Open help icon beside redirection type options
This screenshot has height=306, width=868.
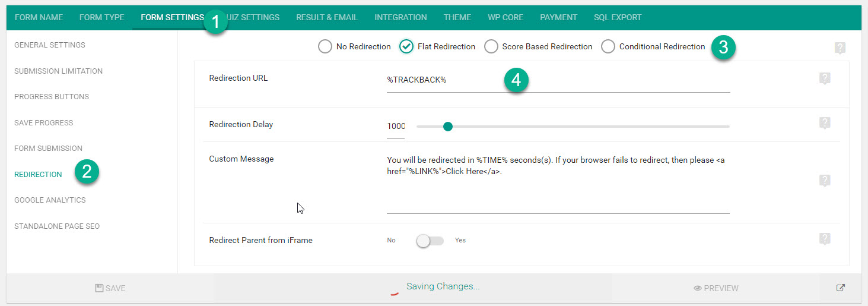point(840,48)
